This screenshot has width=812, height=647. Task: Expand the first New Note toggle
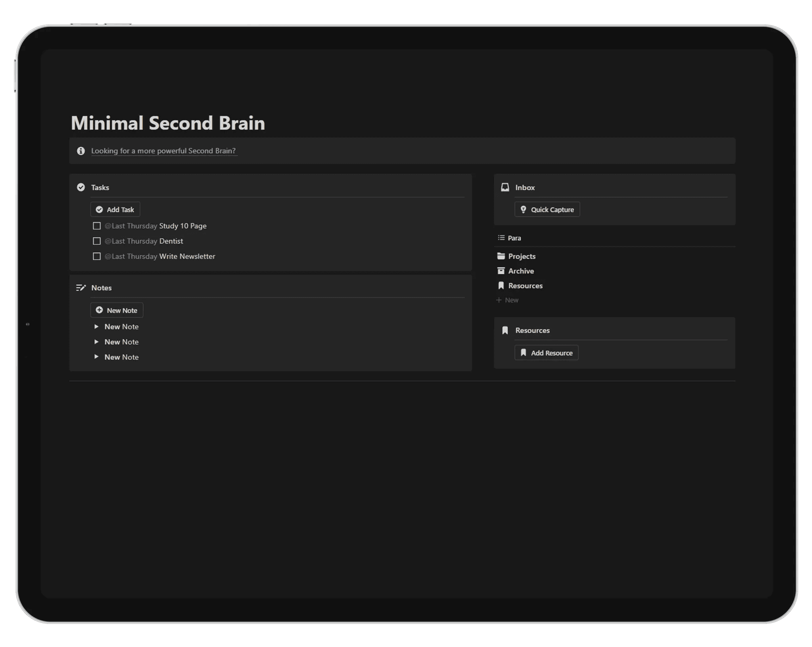pyautogui.click(x=96, y=327)
